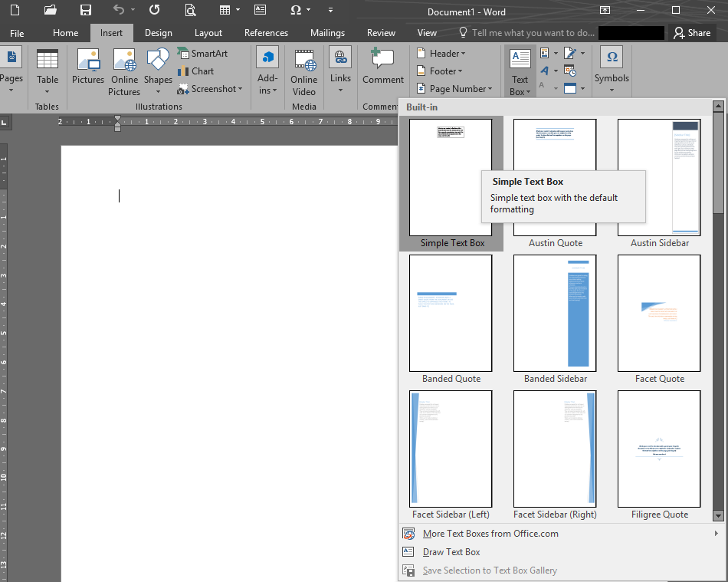Open ribbon display options in title bar
Screen dimensions: 728x582
point(605,10)
